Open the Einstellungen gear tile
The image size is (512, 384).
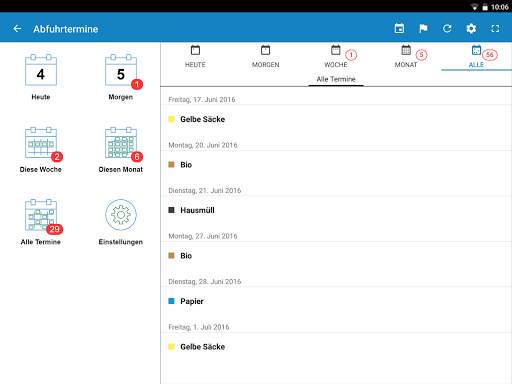pyautogui.click(x=121, y=222)
